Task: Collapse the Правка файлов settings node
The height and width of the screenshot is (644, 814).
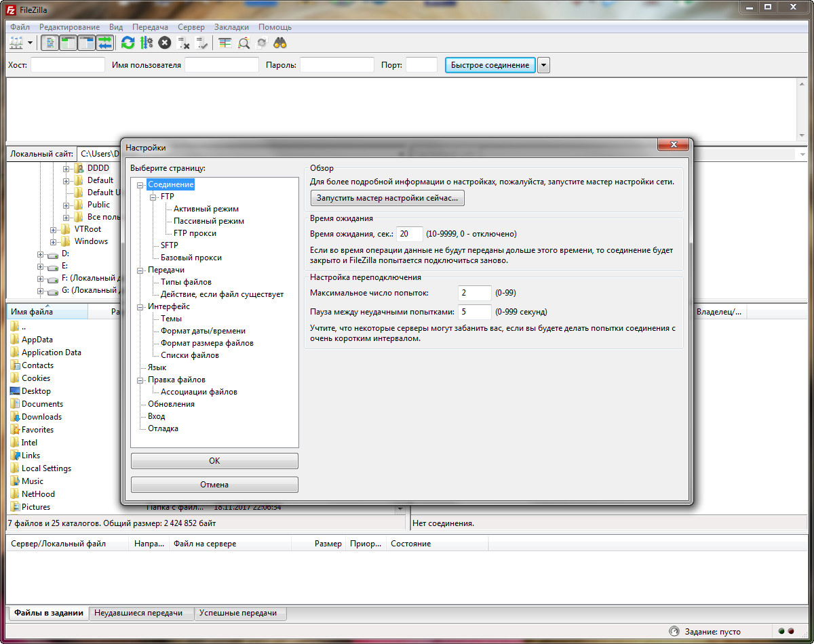Action: click(x=140, y=380)
